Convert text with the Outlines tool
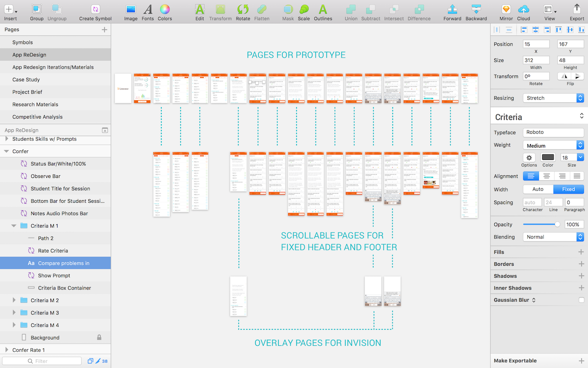Image resolution: width=588 pixels, height=368 pixels. 323,9
